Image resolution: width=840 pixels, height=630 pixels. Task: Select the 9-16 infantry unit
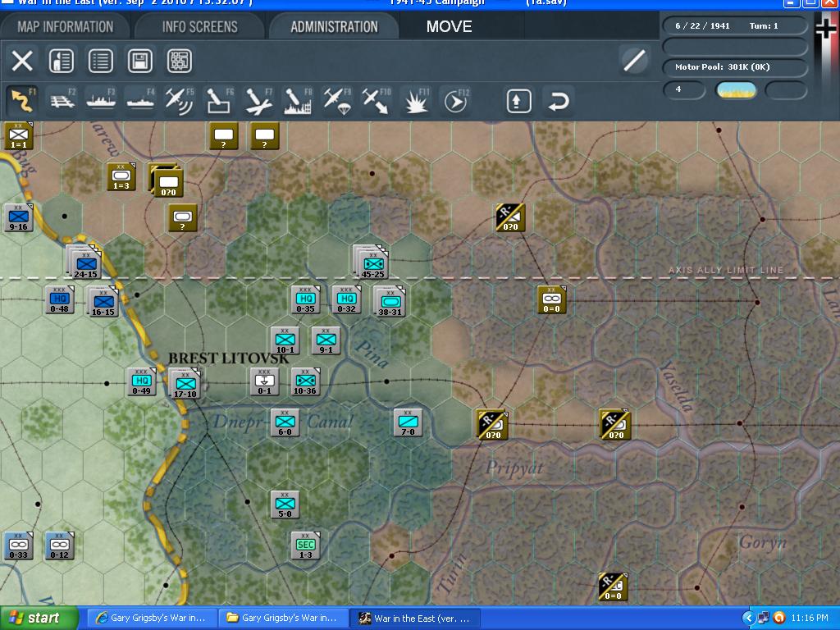click(19, 217)
